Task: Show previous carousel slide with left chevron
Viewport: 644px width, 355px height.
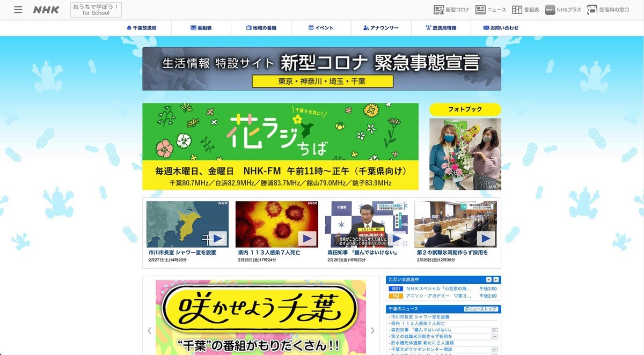Action: [x=149, y=331]
